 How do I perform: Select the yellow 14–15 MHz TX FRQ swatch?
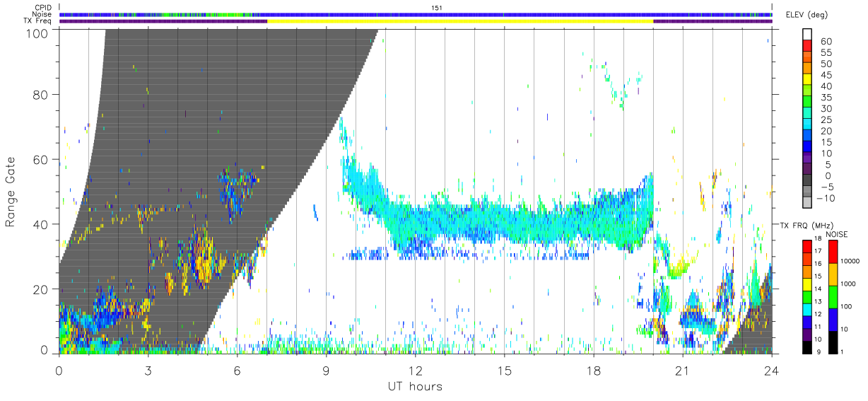807,283
